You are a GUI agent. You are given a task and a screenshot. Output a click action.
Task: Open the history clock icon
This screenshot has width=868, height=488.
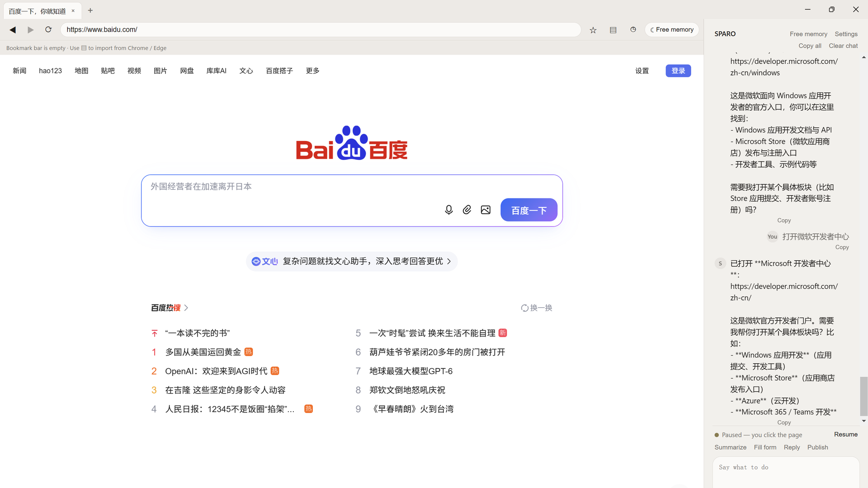tap(633, 30)
